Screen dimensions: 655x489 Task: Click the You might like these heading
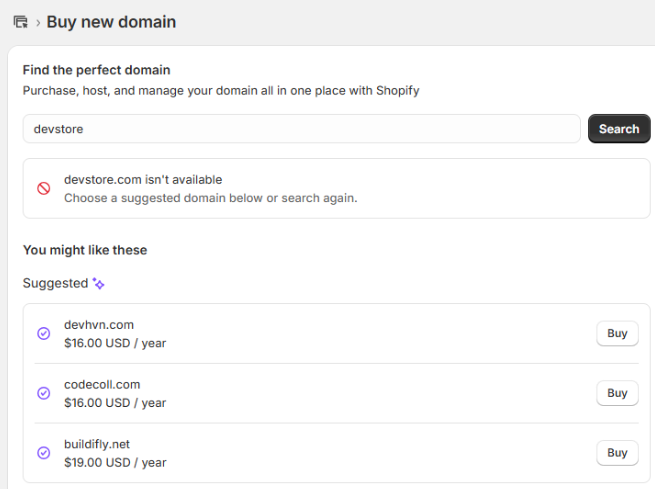tap(85, 250)
